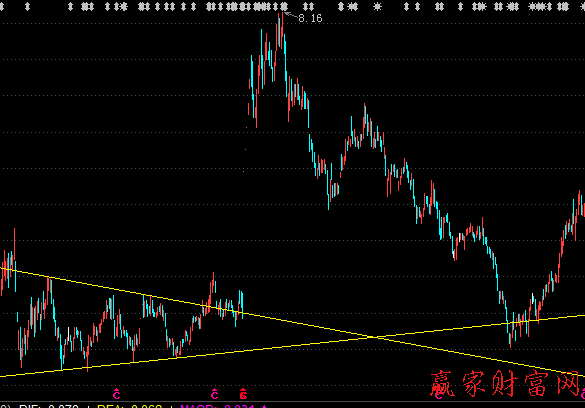
Task: Click where the two yellow trend lines intersect
Action: 374,337
